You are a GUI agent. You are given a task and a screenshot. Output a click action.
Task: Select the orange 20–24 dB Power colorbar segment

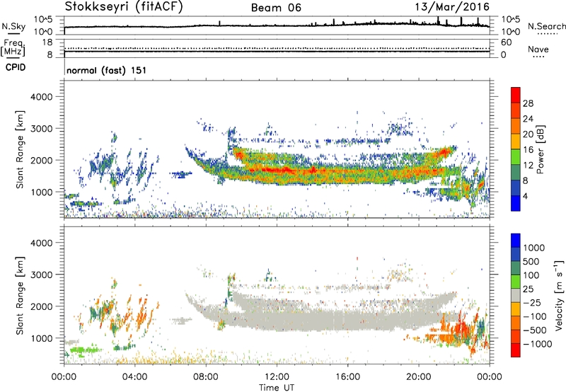(x=516, y=126)
